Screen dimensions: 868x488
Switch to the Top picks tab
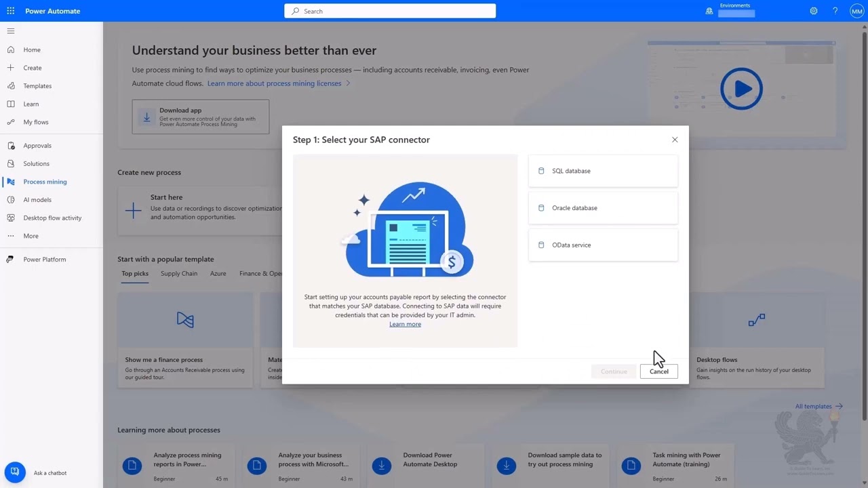pos(135,274)
